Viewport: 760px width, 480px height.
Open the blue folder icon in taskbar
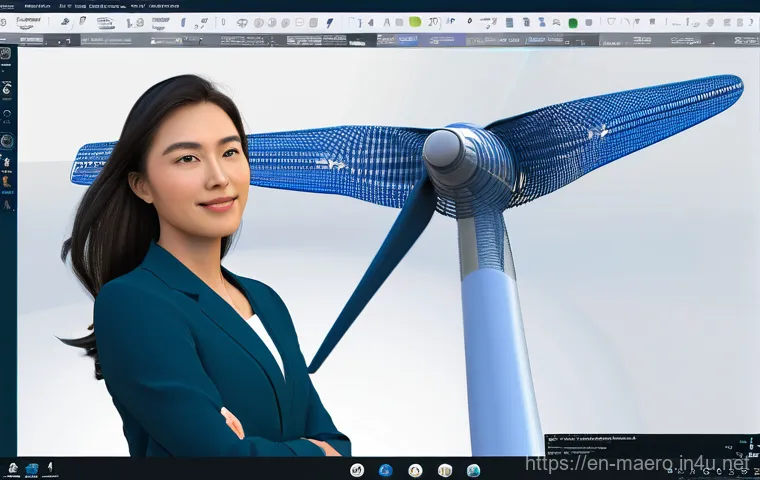32,469
